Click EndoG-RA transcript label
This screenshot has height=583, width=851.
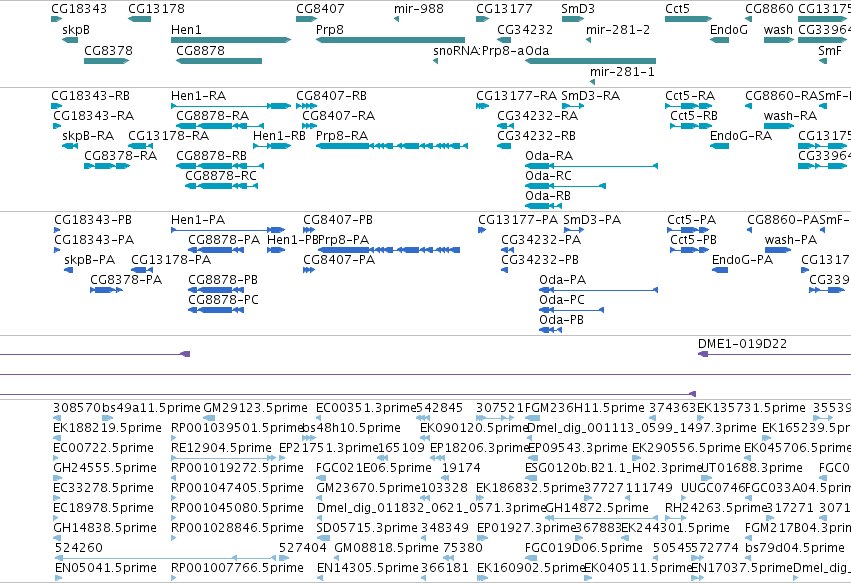click(740, 136)
